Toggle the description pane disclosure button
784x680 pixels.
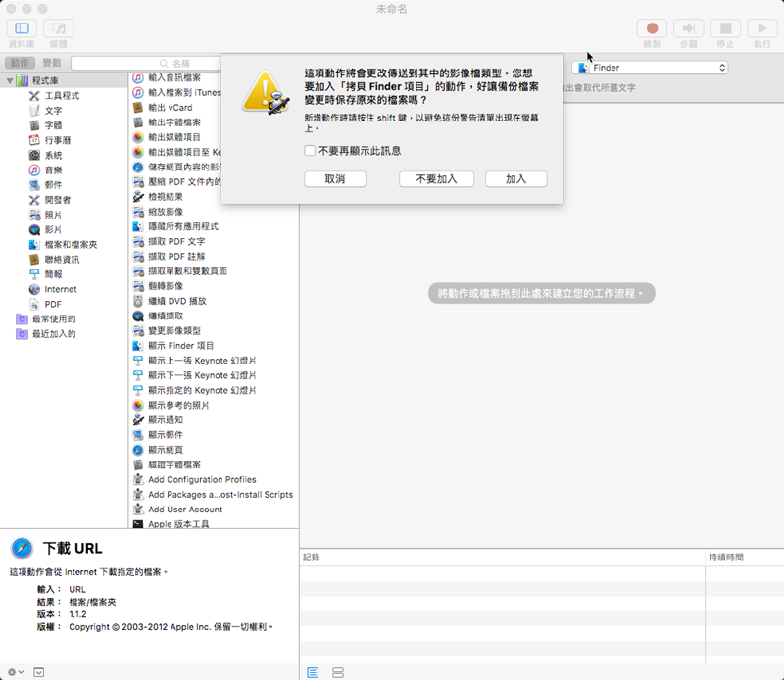[39, 672]
